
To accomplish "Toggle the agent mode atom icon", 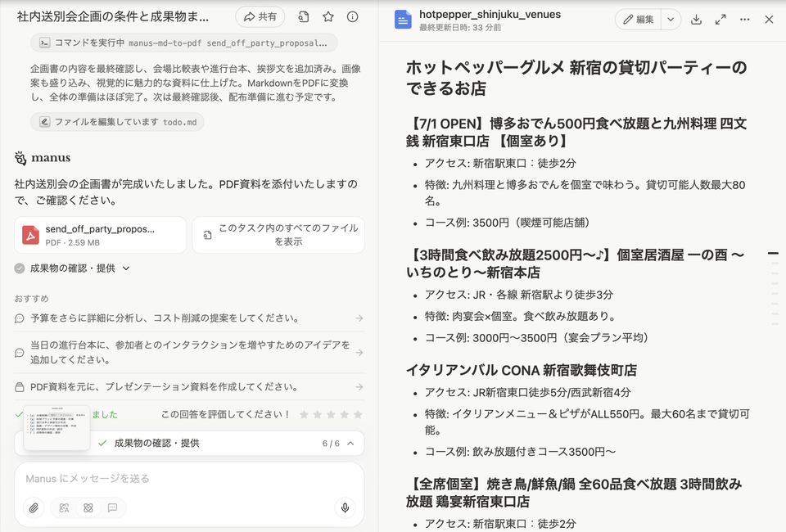I will (x=88, y=508).
